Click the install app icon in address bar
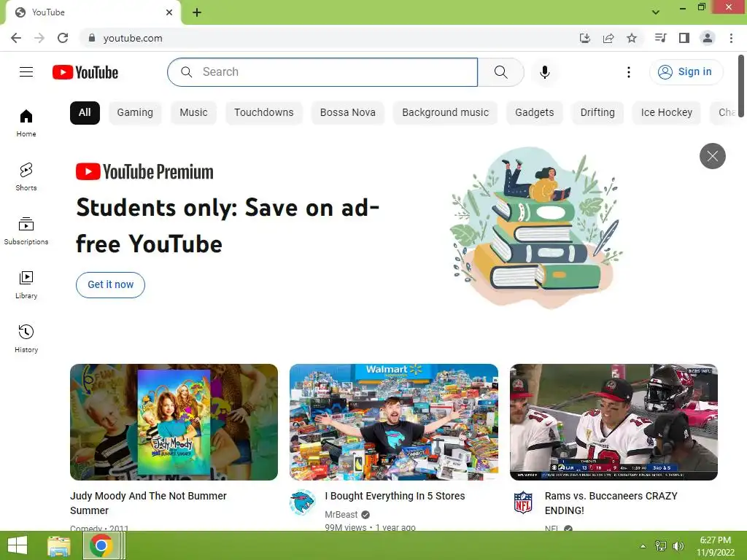This screenshot has height=560, width=747. tap(584, 38)
